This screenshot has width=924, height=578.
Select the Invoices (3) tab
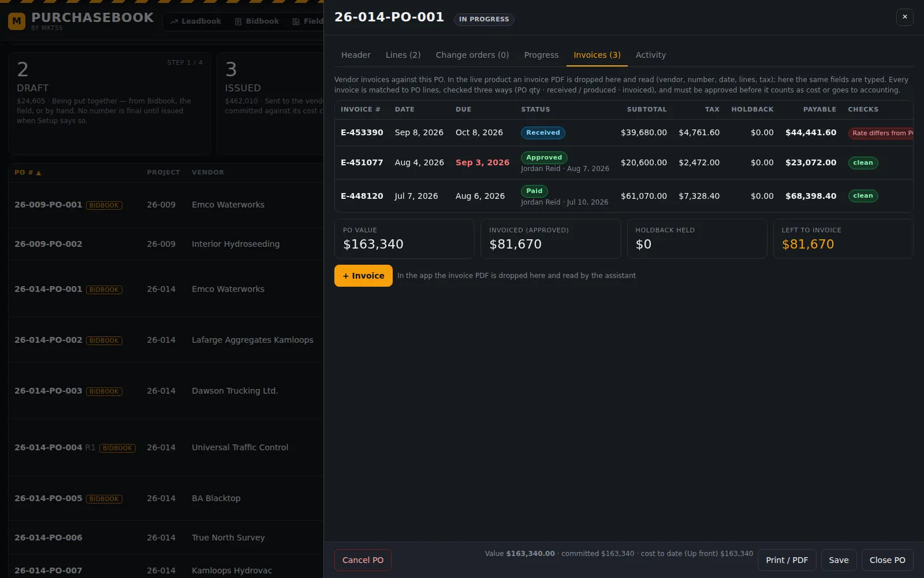coord(597,55)
